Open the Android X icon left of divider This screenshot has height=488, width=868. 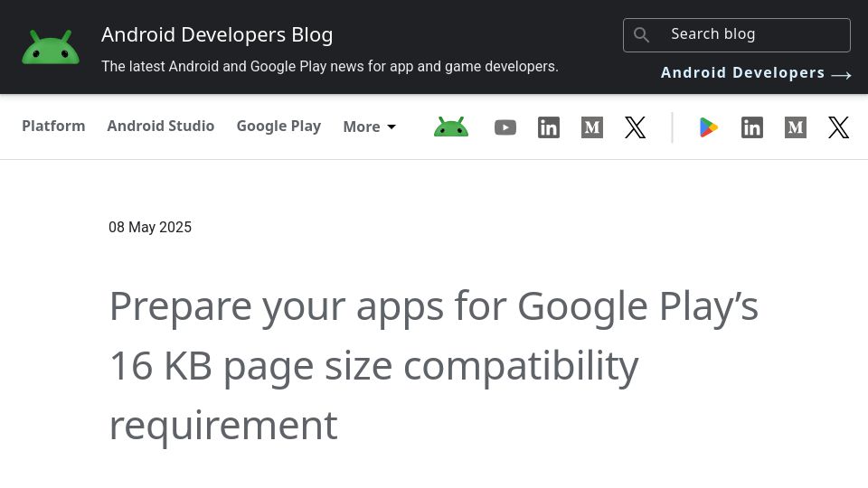[635, 127]
